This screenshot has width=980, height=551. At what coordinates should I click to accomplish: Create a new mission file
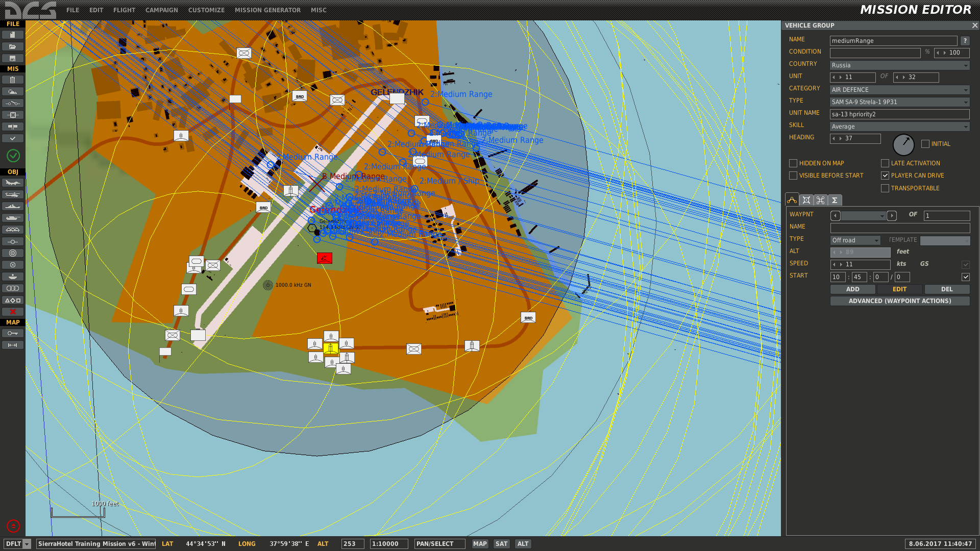coord(13,35)
